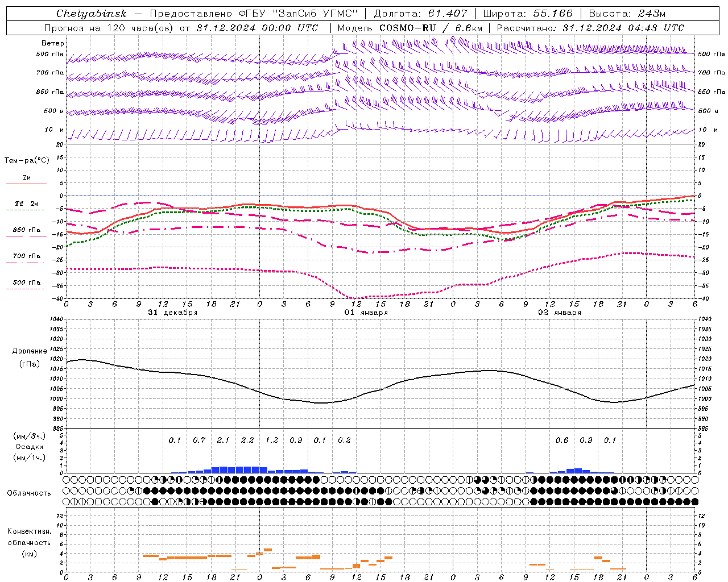Click the "(мм/3ч.)" precipitation unit label
The height and width of the screenshot is (582, 728).
(x=30, y=436)
